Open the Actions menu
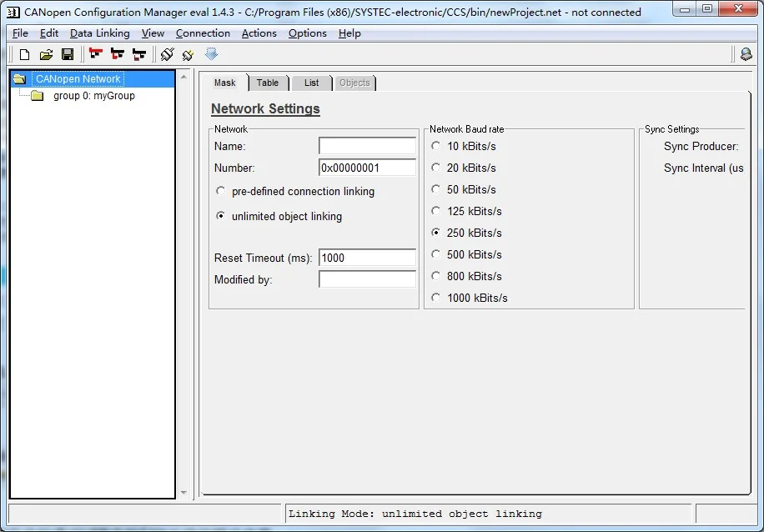The height and width of the screenshot is (532, 764). (x=259, y=33)
